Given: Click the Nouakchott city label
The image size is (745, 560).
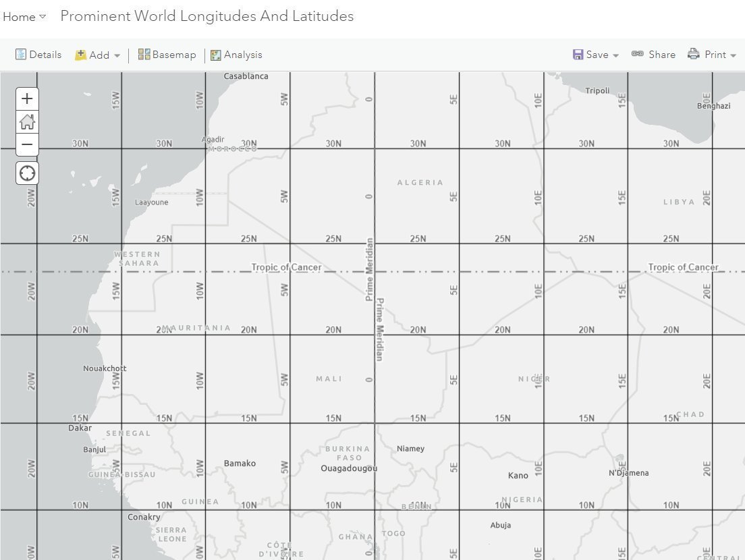Looking at the screenshot, I should (x=105, y=368).
